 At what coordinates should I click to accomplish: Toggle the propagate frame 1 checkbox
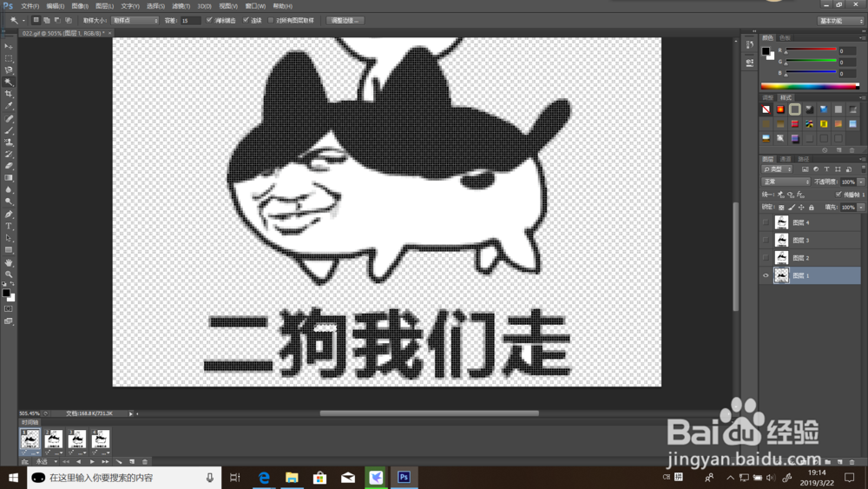coord(838,195)
